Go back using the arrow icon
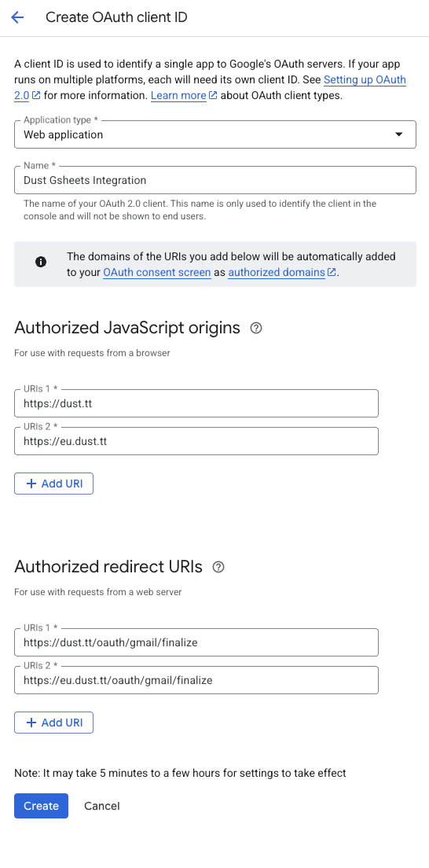Viewport: 429px width, 868px height. click(x=18, y=18)
